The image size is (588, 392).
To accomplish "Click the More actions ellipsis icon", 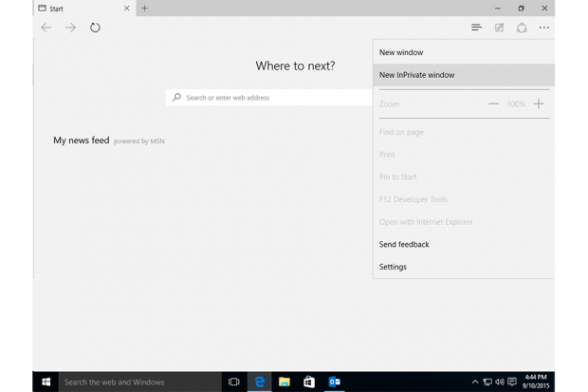I will (x=544, y=28).
